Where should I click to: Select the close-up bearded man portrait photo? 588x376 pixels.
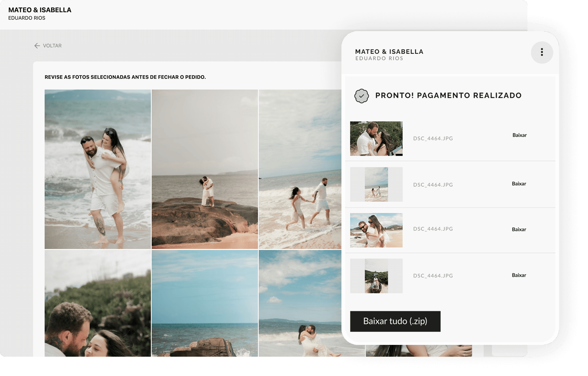pyautogui.click(x=98, y=303)
